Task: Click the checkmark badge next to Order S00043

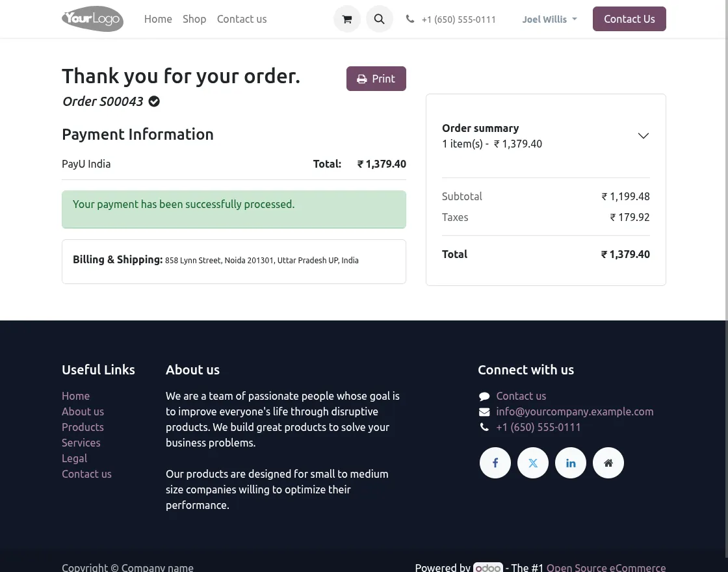Action: 153,101
